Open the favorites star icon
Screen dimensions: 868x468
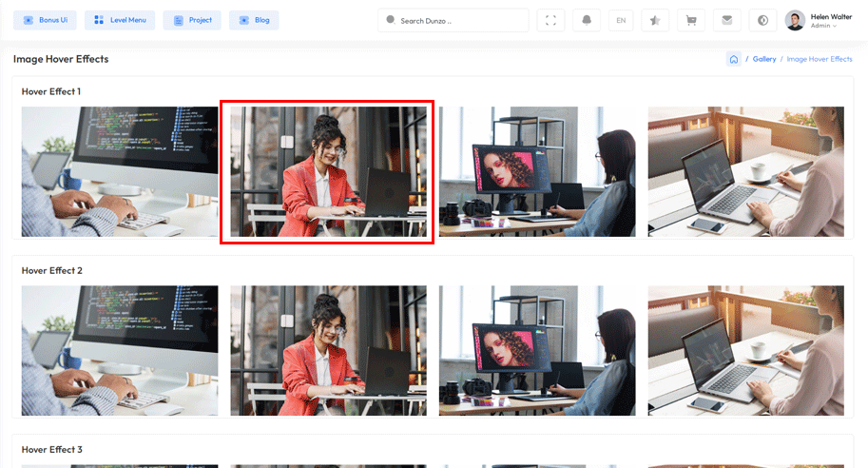point(656,20)
